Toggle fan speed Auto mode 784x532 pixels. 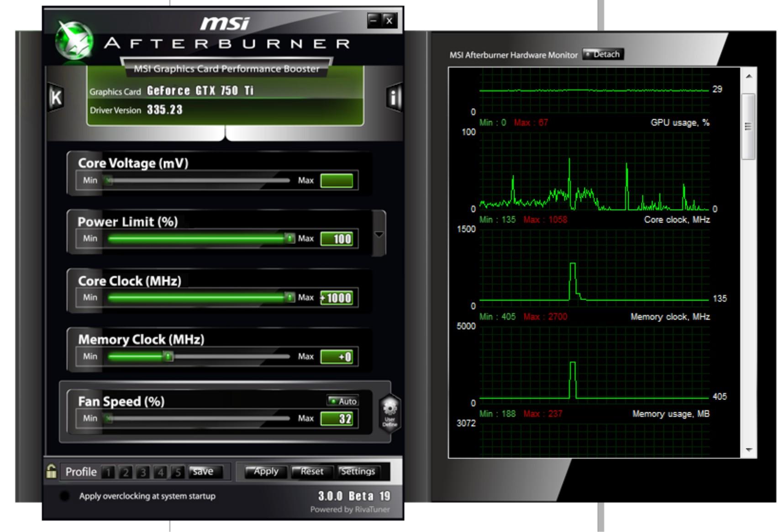[342, 401]
